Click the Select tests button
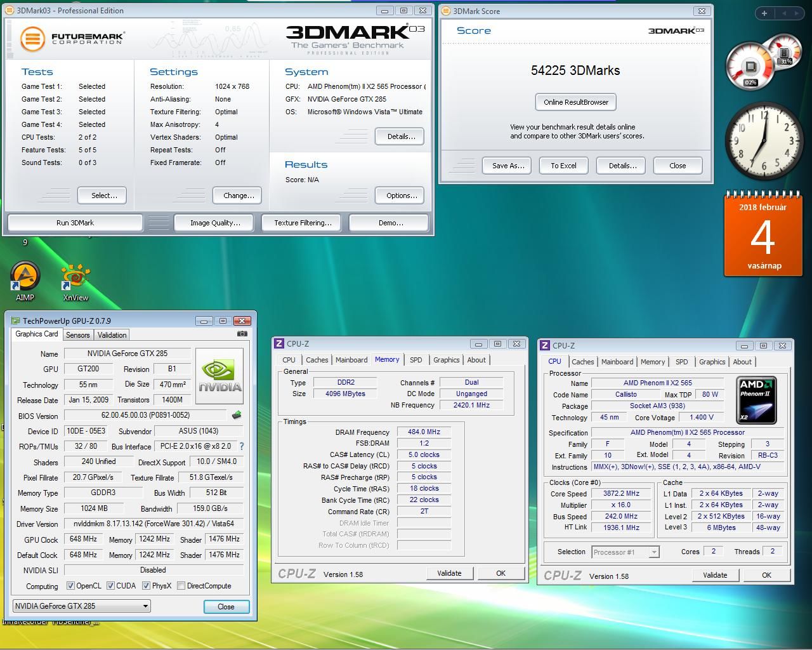 [102, 196]
